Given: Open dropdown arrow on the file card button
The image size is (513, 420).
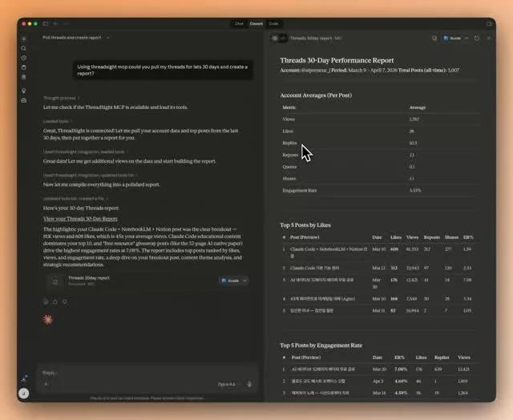Looking at the screenshot, I should click(x=245, y=281).
